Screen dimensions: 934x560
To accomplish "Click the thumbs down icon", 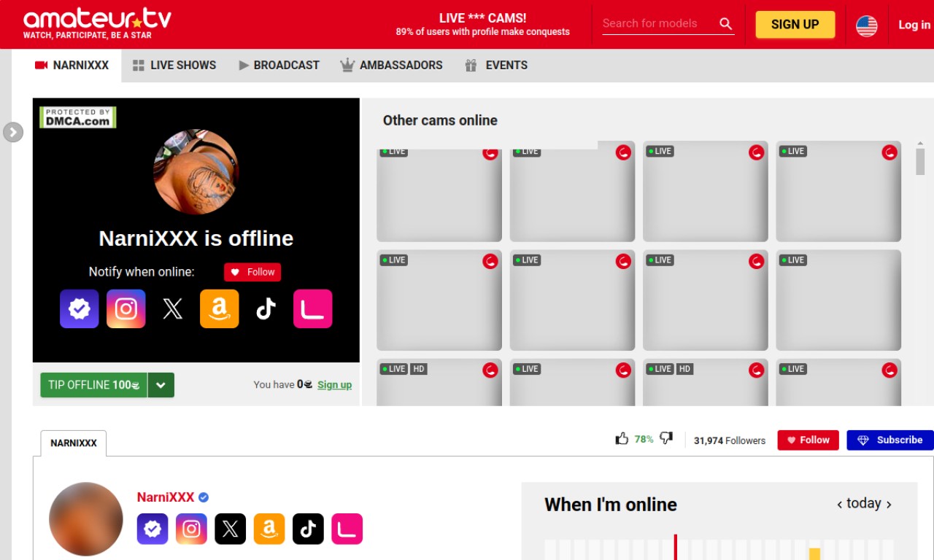I will (x=666, y=439).
